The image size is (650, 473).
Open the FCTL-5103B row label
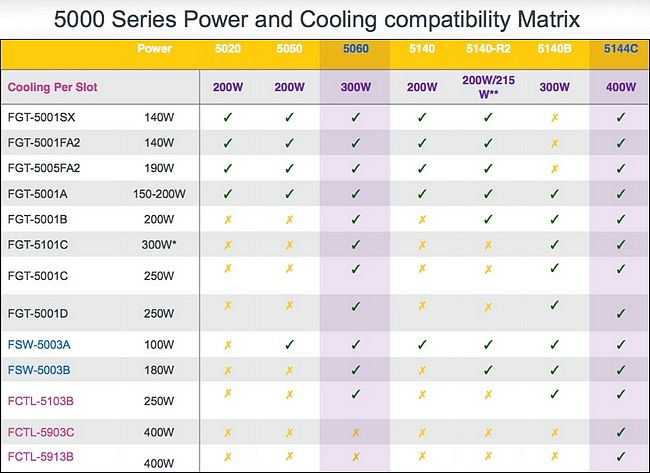(43, 398)
